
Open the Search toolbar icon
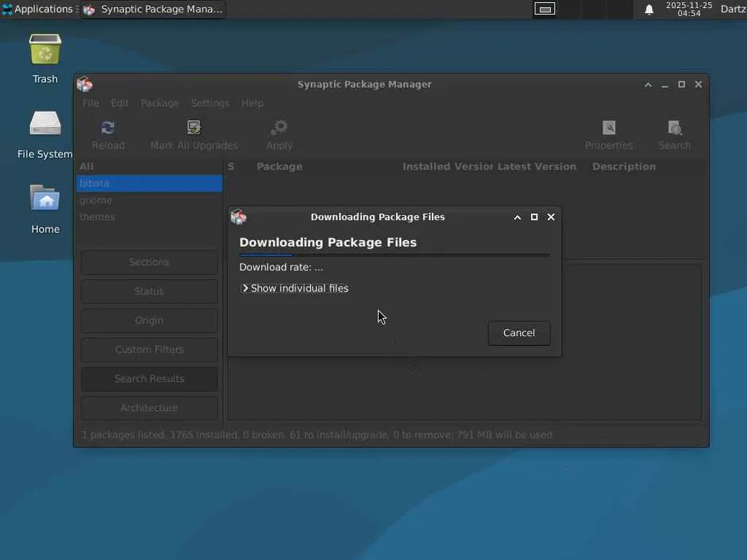pyautogui.click(x=675, y=128)
